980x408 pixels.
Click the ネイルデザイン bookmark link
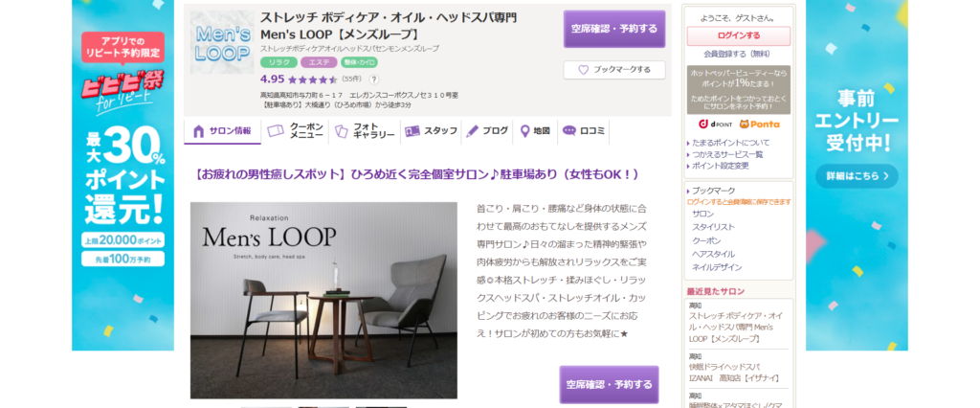(x=717, y=267)
